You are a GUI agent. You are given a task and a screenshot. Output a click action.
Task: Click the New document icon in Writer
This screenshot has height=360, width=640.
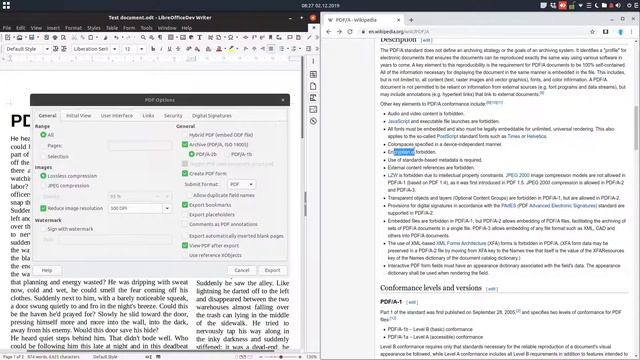[7, 38]
